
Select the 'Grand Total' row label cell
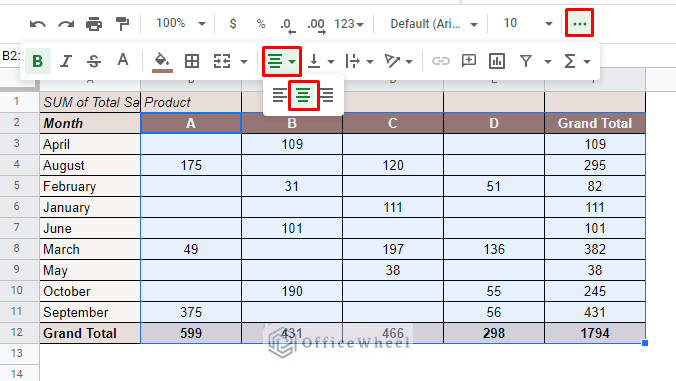[90, 333]
